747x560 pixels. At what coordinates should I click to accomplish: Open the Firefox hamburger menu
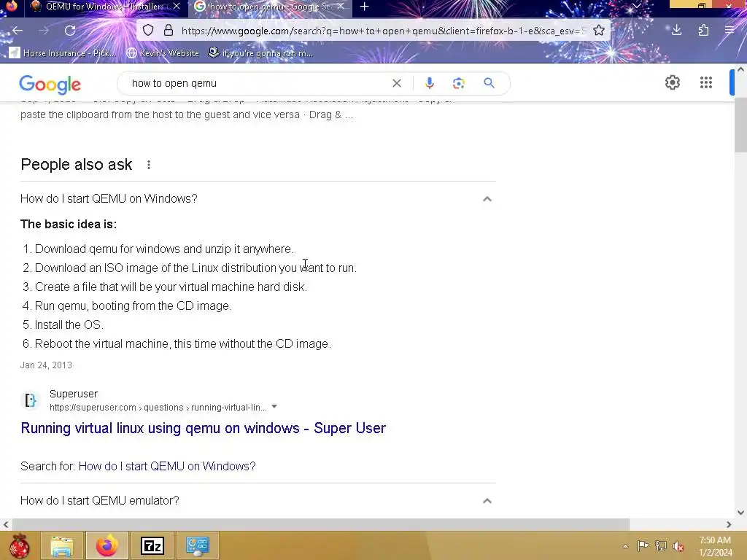(x=729, y=31)
